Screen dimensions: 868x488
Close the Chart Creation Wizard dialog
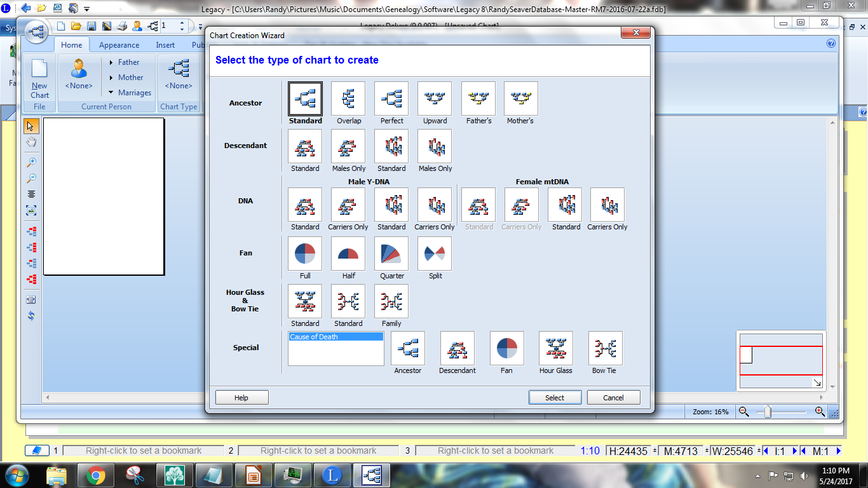click(635, 33)
